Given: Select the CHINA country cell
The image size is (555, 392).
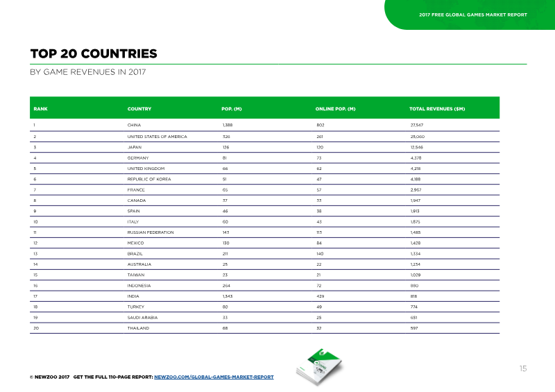Looking at the screenshot, I should tap(134, 125).
